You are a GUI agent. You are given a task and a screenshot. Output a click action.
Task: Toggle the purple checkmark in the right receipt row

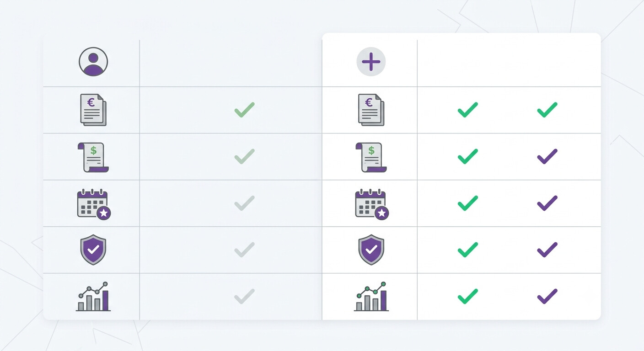click(547, 156)
